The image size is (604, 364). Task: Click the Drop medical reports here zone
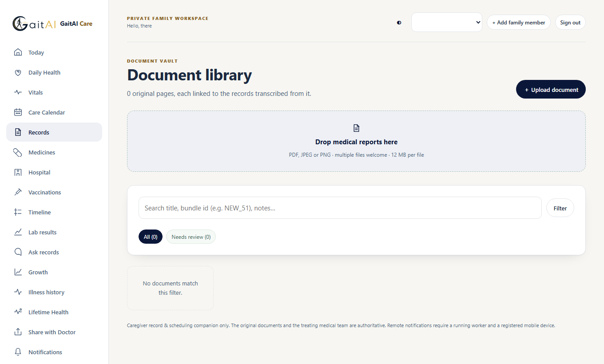[x=356, y=141]
